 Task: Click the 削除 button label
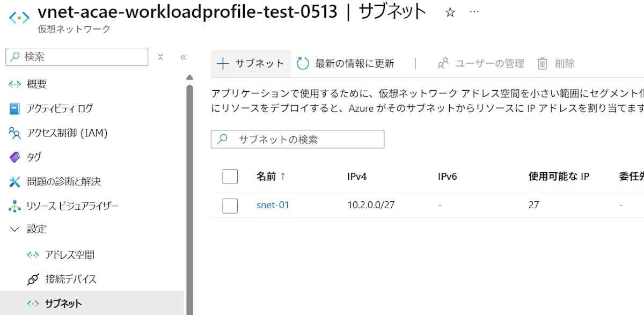[565, 63]
